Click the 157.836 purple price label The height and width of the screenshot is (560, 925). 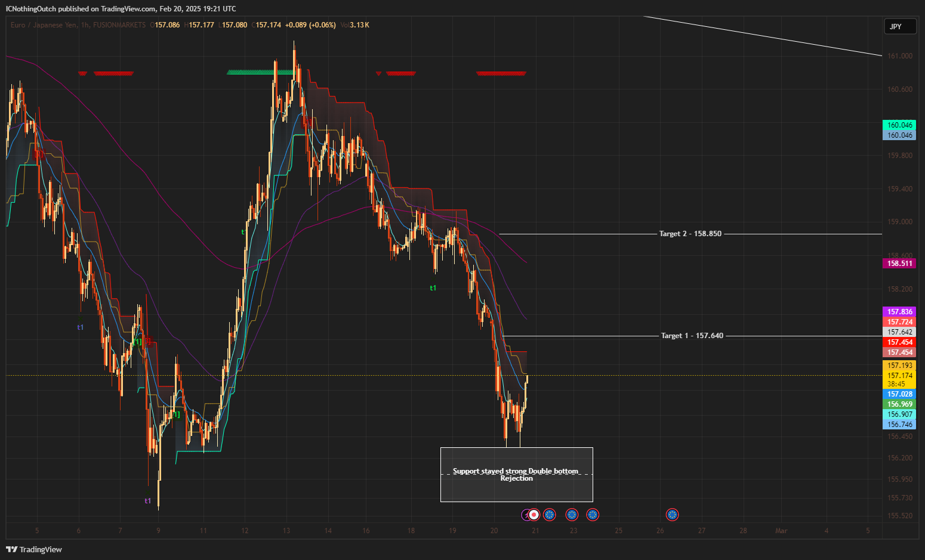coord(899,312)
